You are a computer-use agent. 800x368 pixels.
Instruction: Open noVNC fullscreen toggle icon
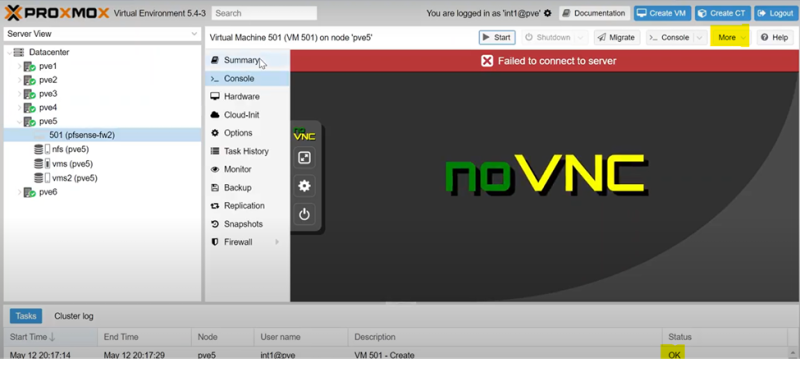point(304,158)
